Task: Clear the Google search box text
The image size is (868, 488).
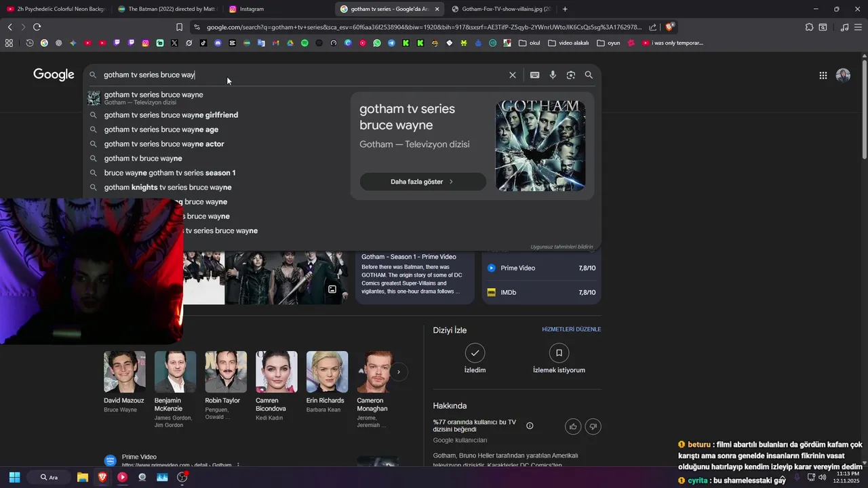Action: (x=513, y=75)
